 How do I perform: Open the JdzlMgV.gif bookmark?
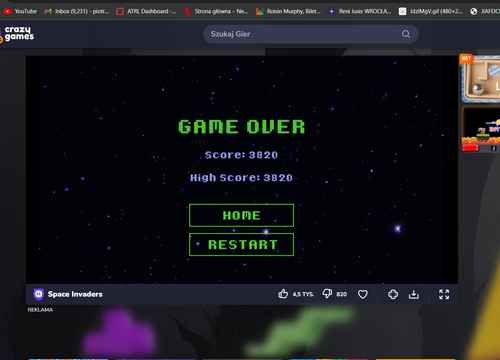point(431,11)
